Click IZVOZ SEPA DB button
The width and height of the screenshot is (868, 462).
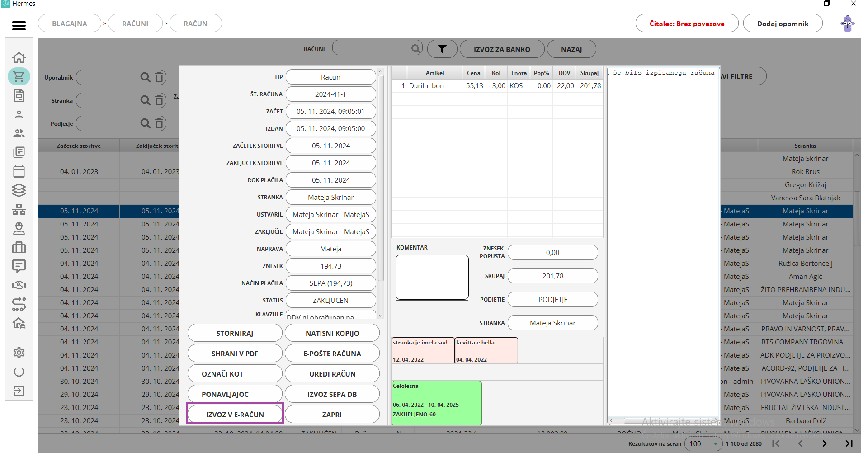click(332, 394)
